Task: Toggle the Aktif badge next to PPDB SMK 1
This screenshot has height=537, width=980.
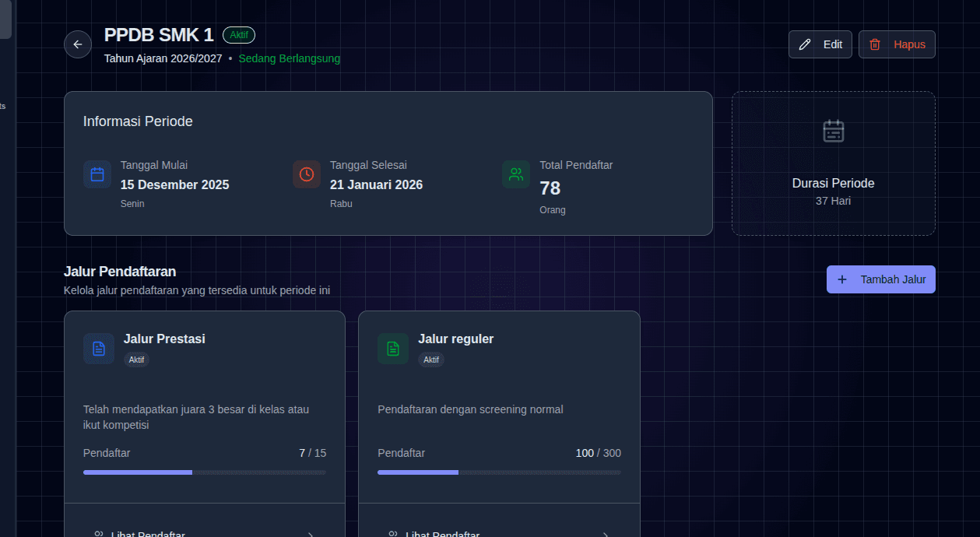Action: [x=238, y=35]
